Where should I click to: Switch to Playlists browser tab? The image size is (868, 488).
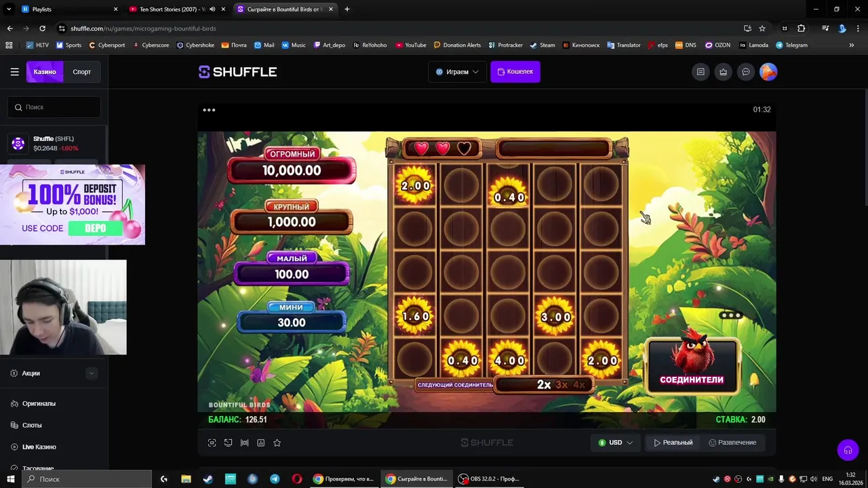[x=68, y=9]
